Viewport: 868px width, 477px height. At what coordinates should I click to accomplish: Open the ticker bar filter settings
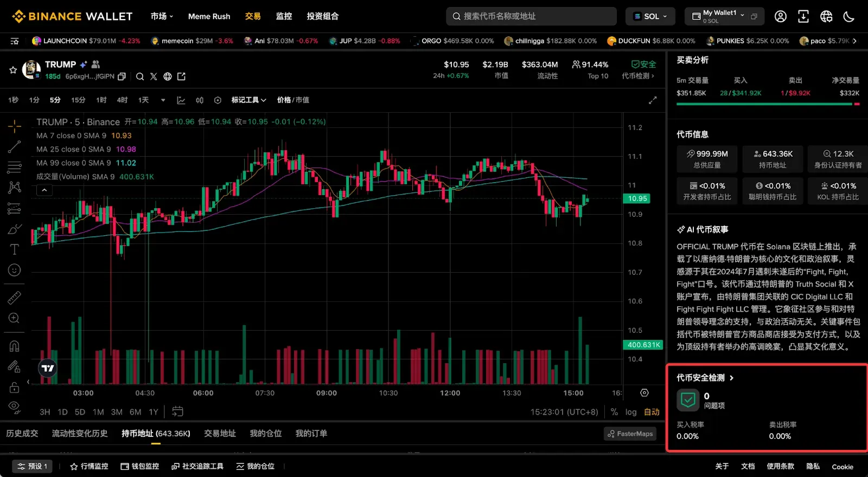15,41
